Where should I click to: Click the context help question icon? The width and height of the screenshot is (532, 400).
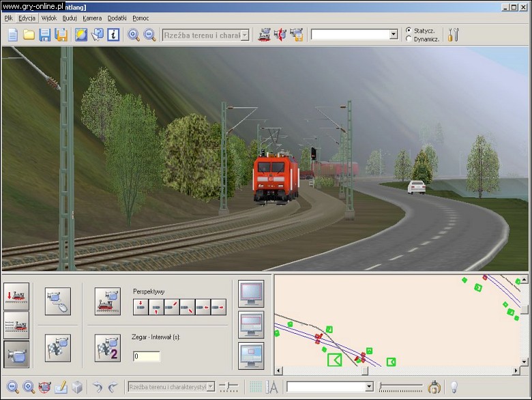(x=97, y=35)
